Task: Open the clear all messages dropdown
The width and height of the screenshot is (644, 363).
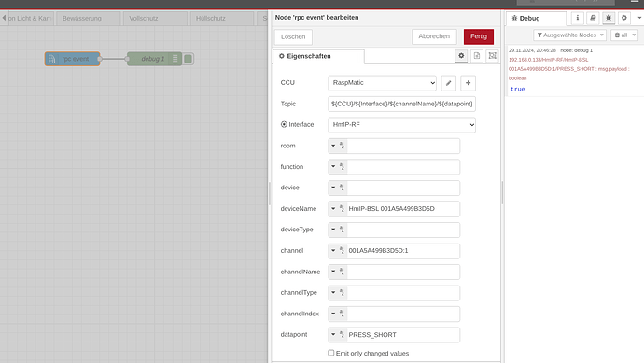Action: tap(624, 35)
